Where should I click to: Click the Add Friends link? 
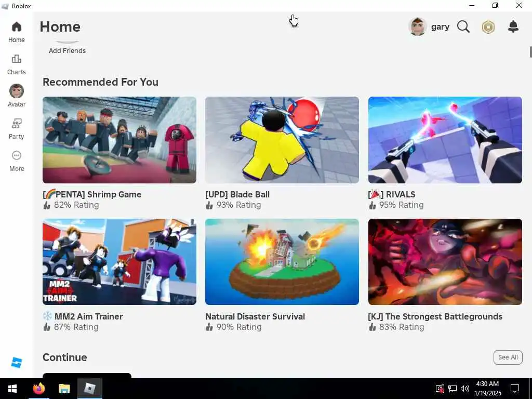coord(67,50)
